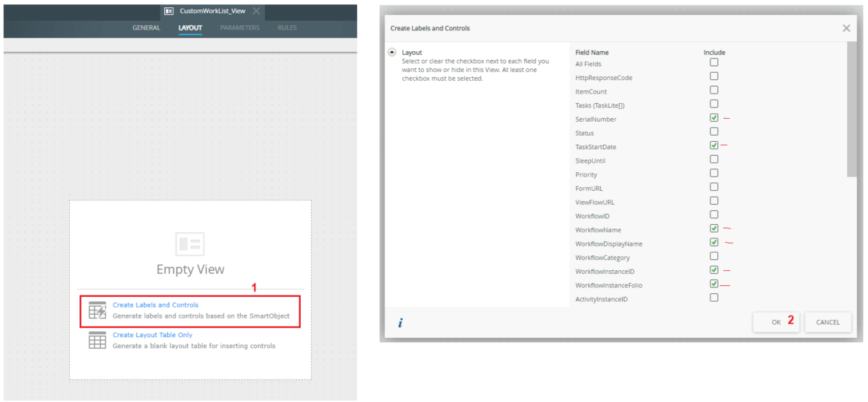Enable the Status field checkbox
The image size is (868, 402).
coord(714,132)
